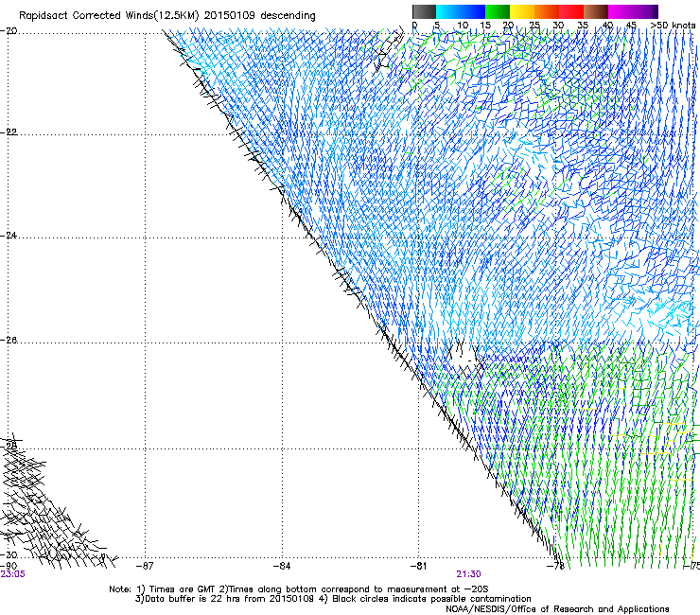Screen dimensions: 700x615
Task: Click the -87 longitude axis label
Action: point(145,566)
